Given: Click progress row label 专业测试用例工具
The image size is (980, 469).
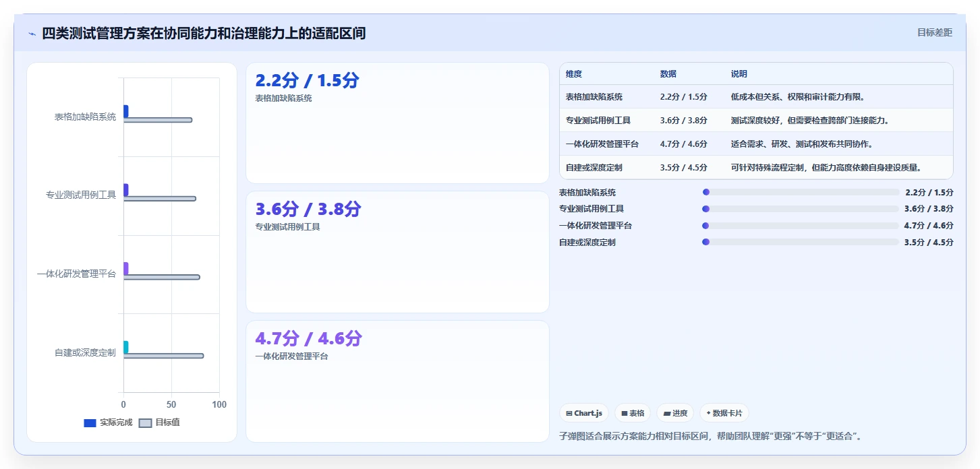Looking at the screenshot, I should click(592, 209).
